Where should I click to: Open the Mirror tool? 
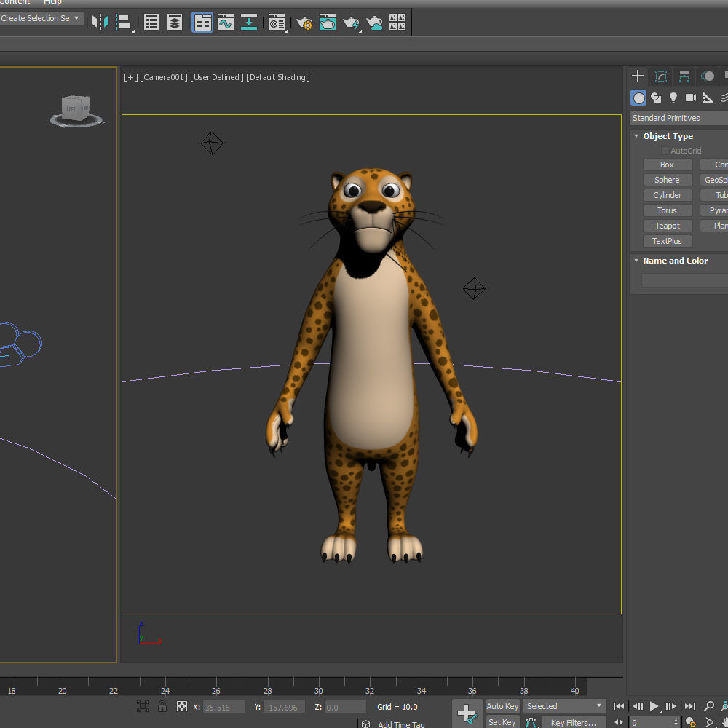tap(100, 22)
